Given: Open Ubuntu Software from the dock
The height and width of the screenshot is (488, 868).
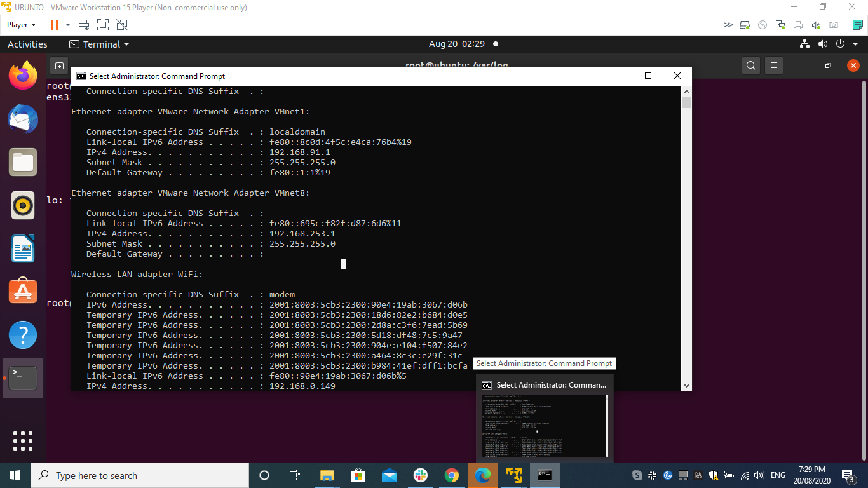Looking at the screenshot, I should click(x=23, y=292).
